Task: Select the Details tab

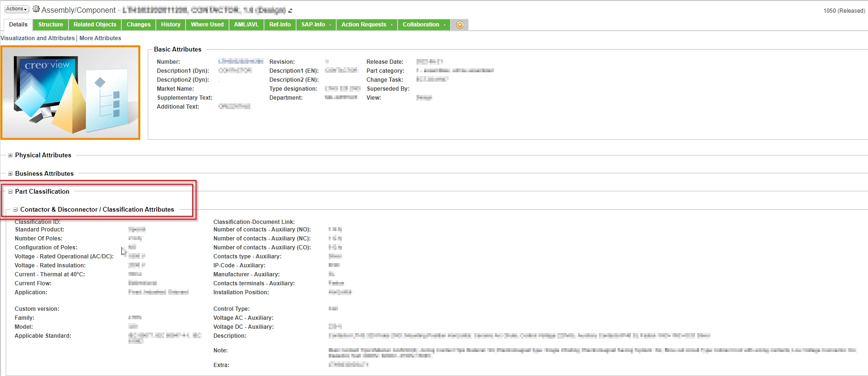Action: coord(18,25)
